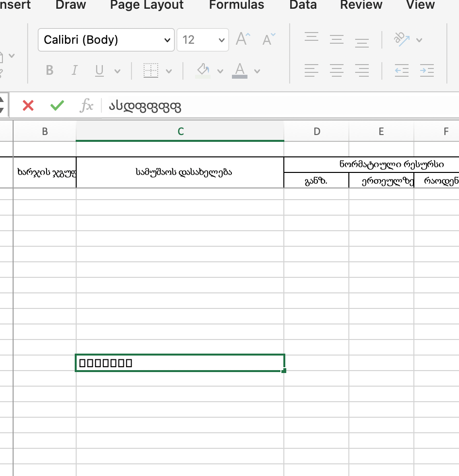
Task: Open paste options dropdown arrow
Action: click(x=12, y=55)
